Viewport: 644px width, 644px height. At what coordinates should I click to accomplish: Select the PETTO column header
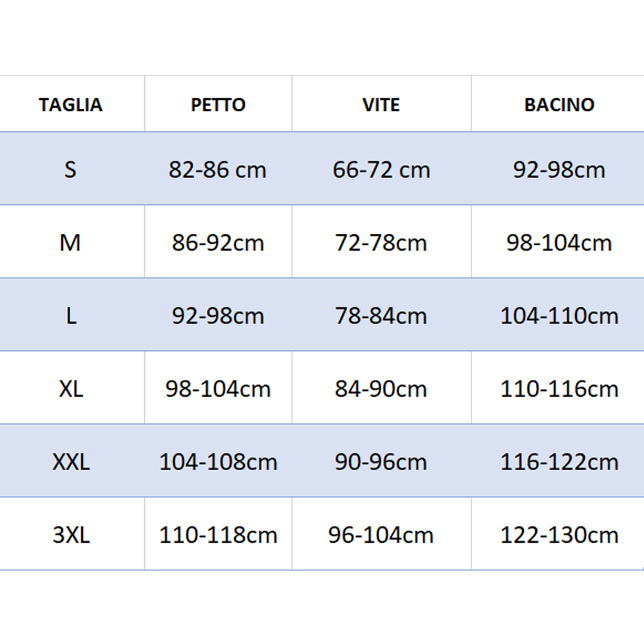[x=218, y=105]
